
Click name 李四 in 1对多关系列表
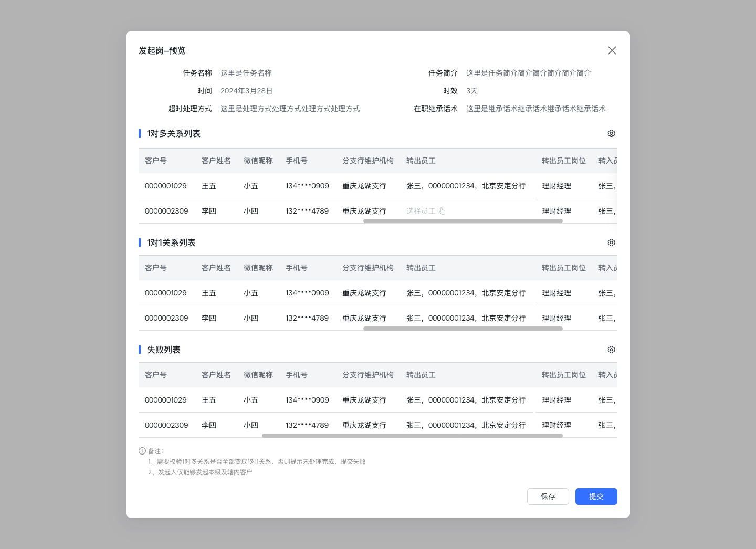coord(209,211)
